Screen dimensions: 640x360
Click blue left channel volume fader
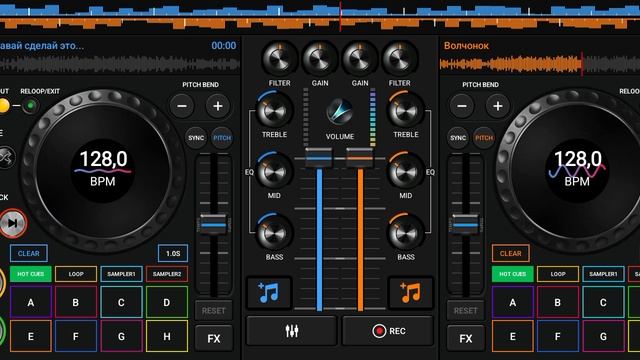319,158
